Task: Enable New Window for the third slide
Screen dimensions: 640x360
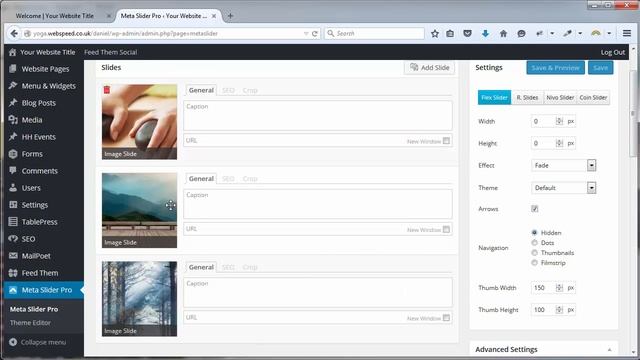Action: pyautogui.click(x=446, y=318)
